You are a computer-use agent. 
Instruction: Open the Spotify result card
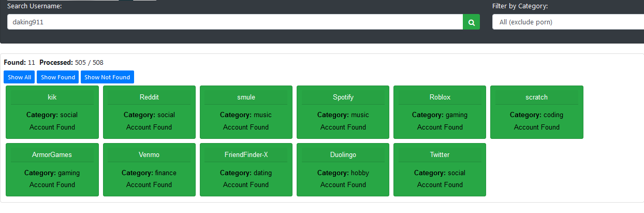pos(343,112)
